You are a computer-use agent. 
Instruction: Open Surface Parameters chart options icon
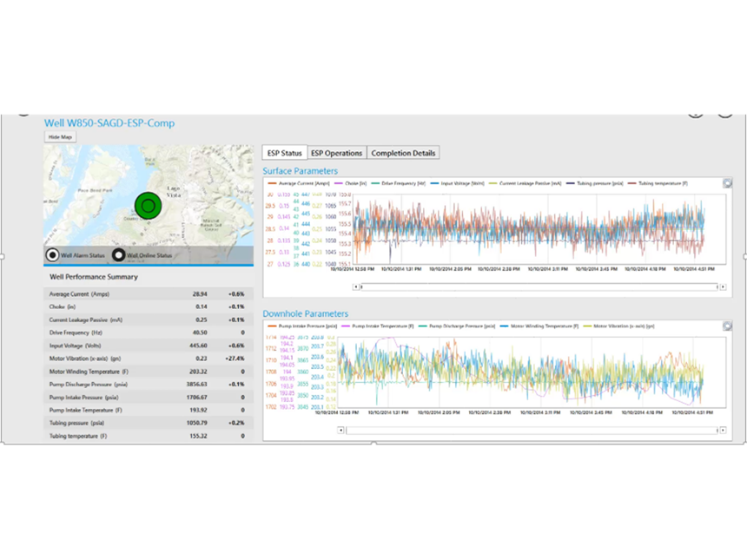pyautogui.click(x=726, y=183)
